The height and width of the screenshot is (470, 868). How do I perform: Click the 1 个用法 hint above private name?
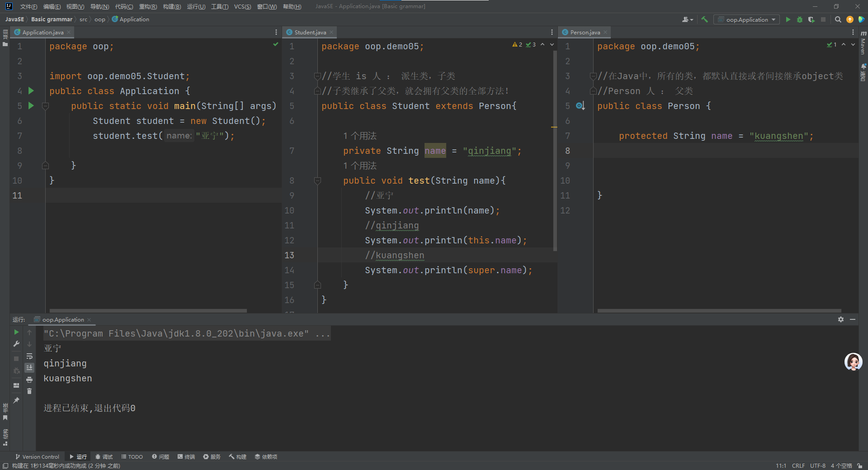[360, 136]
